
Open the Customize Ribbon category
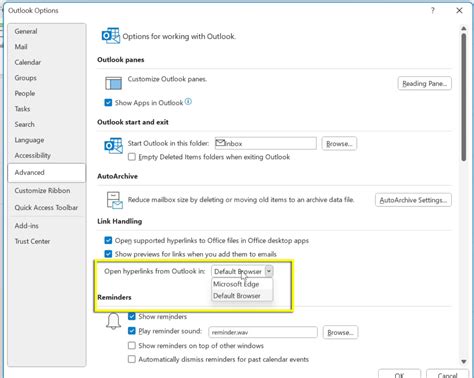pyautogui.click(x=47, y=191)
